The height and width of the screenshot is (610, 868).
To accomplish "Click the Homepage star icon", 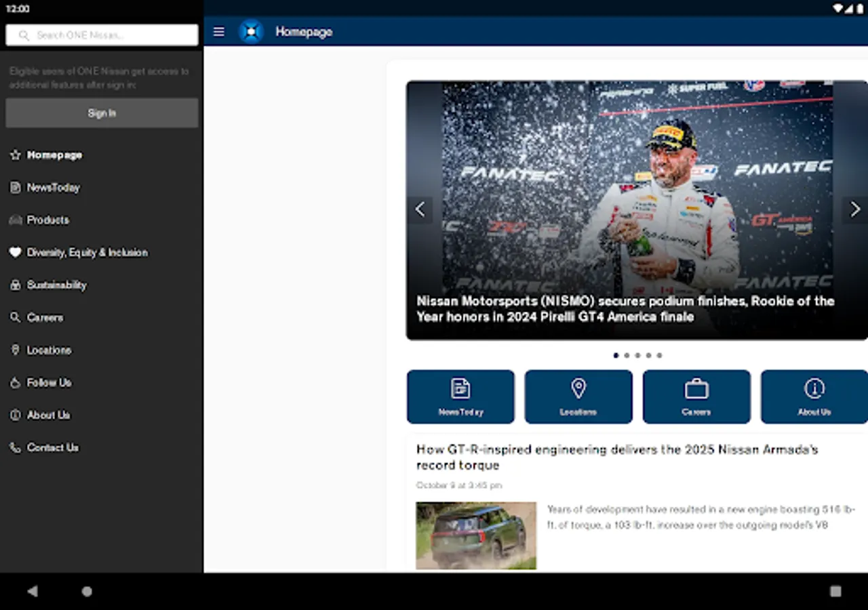I will pyautogui.click(x=15, y=155).
